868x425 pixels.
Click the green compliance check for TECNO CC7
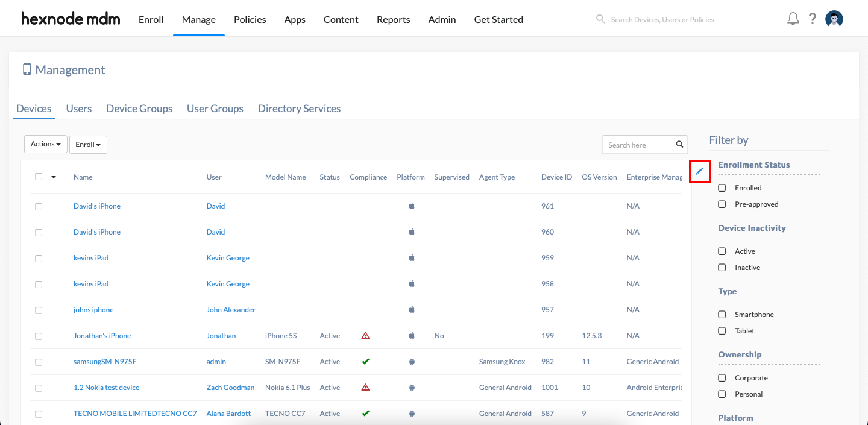[365, 413]
